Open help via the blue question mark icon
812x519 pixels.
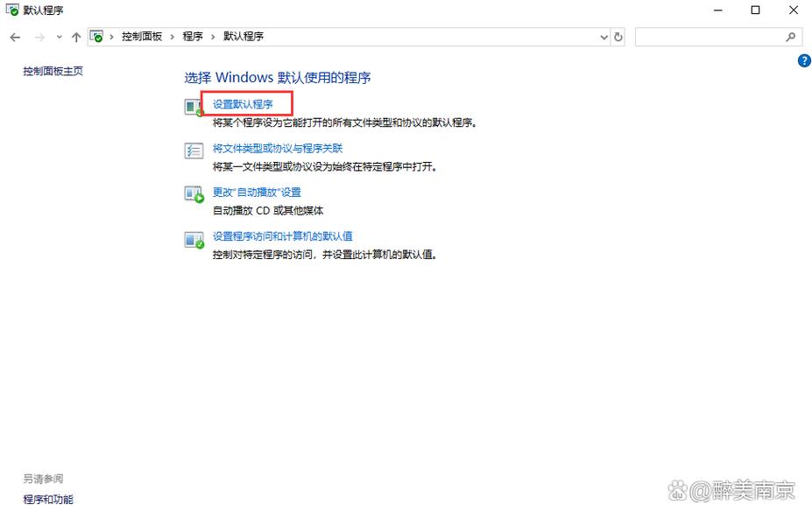pos(803,60)
